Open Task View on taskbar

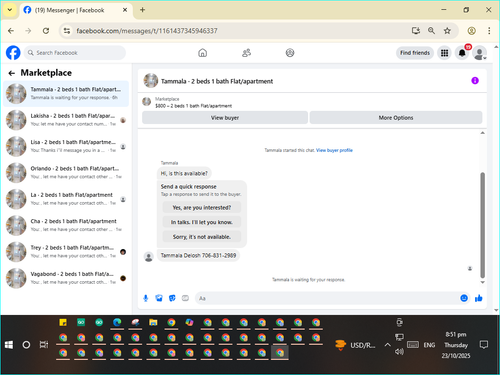(x=44, y=345)
